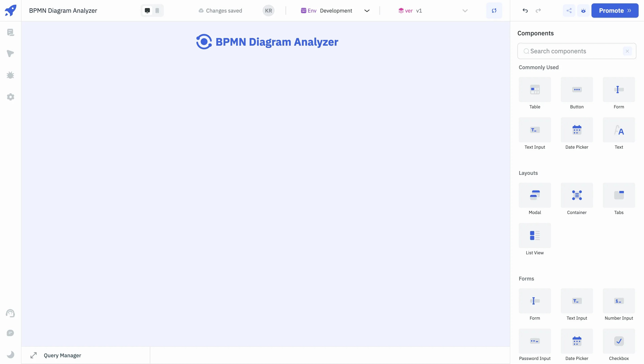Image resolution: width=644 pixels, height=364 pixels.
Task: Clear the component search field
Action: [627, 51]
